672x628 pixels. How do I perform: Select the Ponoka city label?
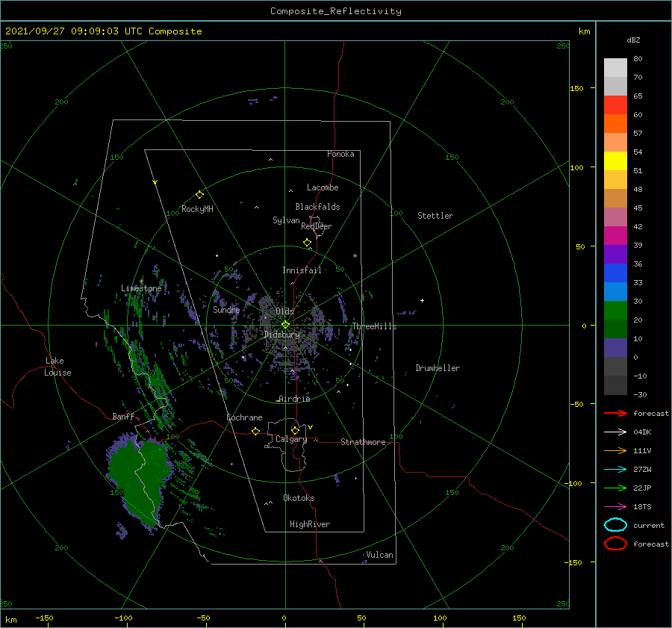pos(340,154)
